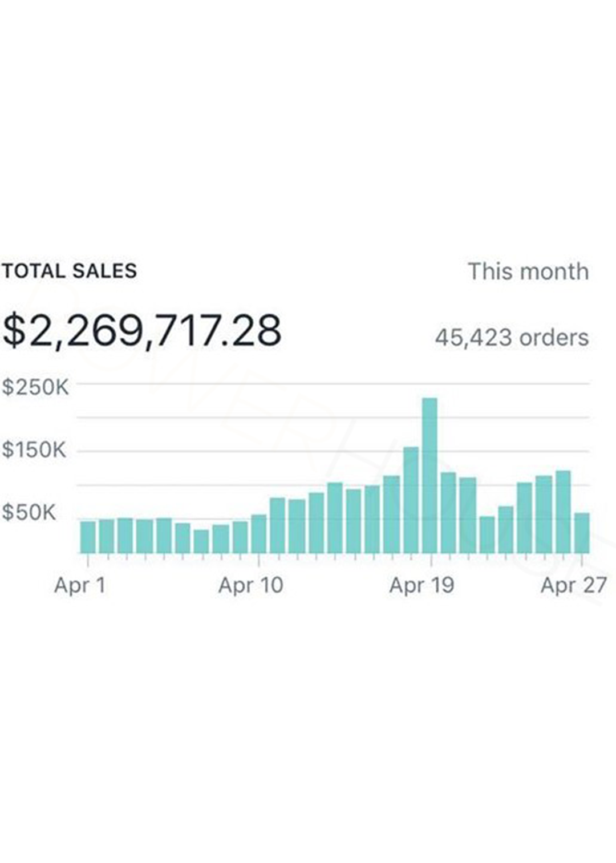Click the "Apr 27" x-axis label
This screenshot has width=616, height=863.
tap(573, 586)
